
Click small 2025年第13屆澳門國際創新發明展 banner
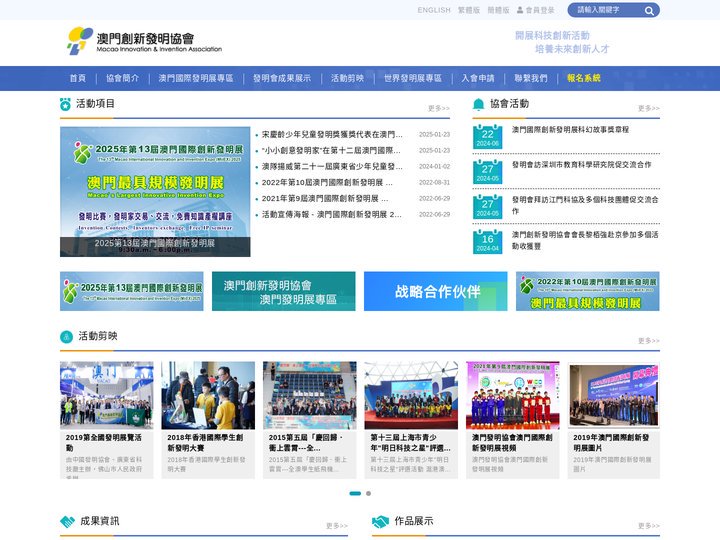point(132,291)
